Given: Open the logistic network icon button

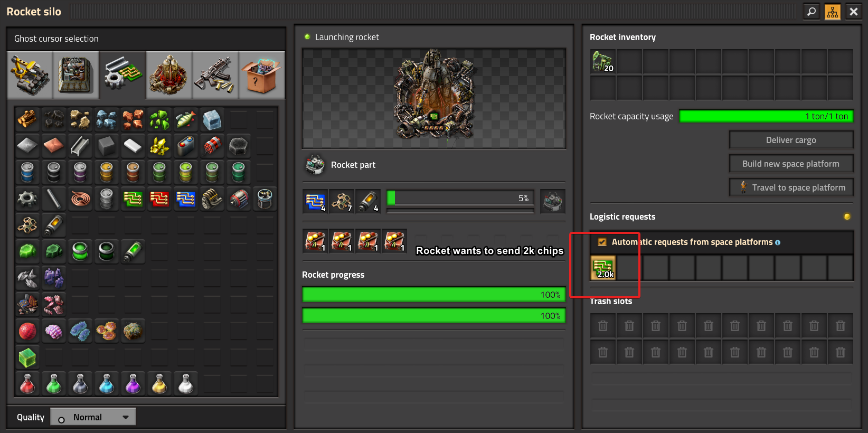Looking at the screenshot, I should [833, 12].
